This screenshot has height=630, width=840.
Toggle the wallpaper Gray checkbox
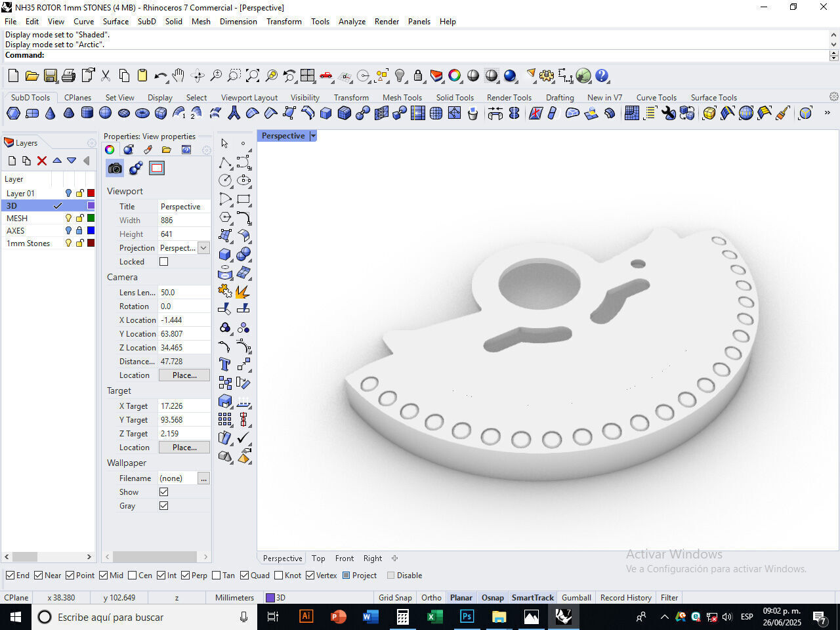(164, 505)
